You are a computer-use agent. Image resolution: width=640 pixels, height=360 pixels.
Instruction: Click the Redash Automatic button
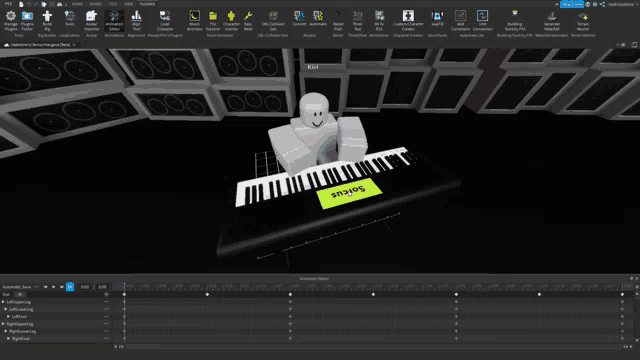[318, 19]
